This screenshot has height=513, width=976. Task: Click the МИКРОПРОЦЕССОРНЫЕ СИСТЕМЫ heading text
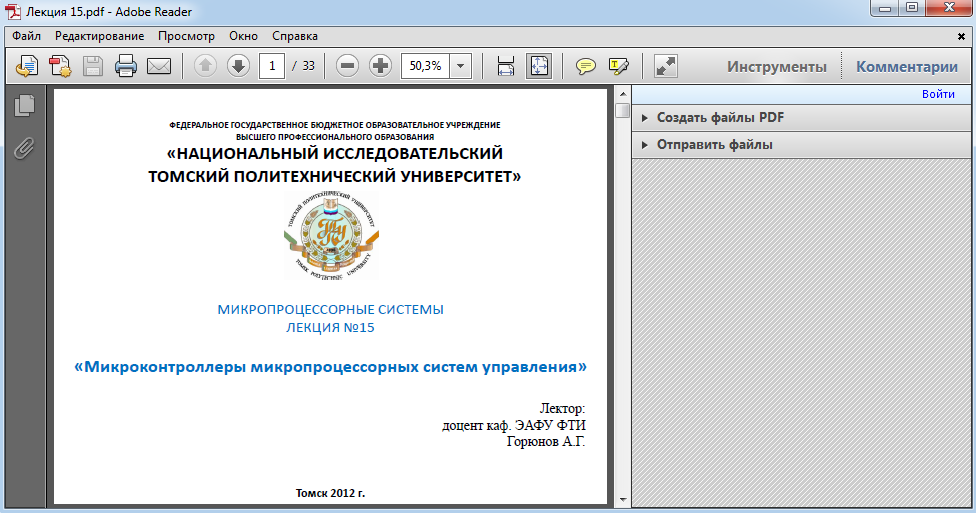[331, 309]
